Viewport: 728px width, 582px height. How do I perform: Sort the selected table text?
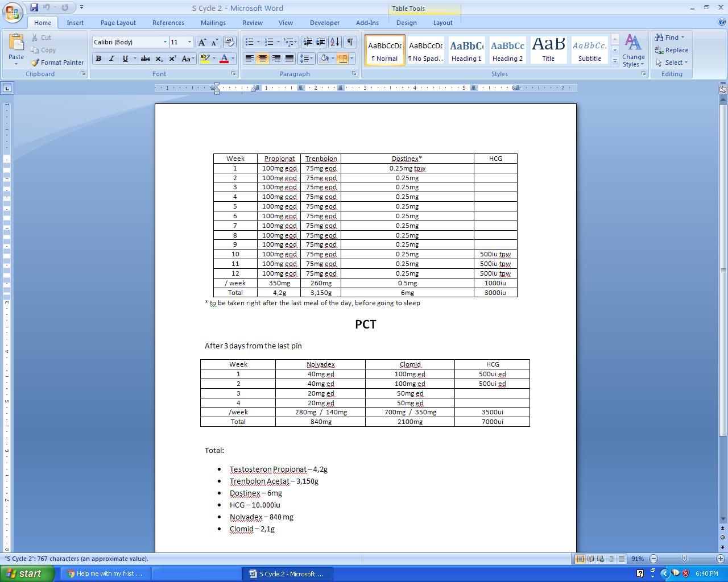334,42
